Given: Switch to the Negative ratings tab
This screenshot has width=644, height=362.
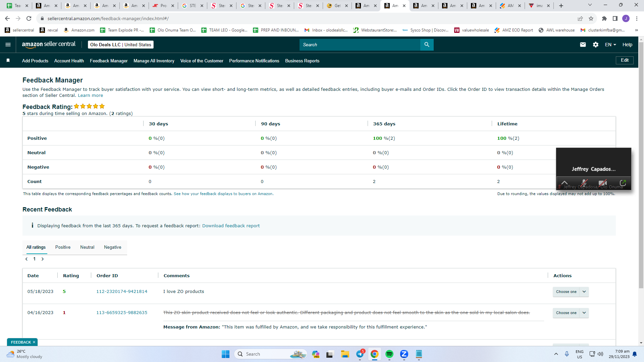Looking at the screenshot, I should [113, 247].
